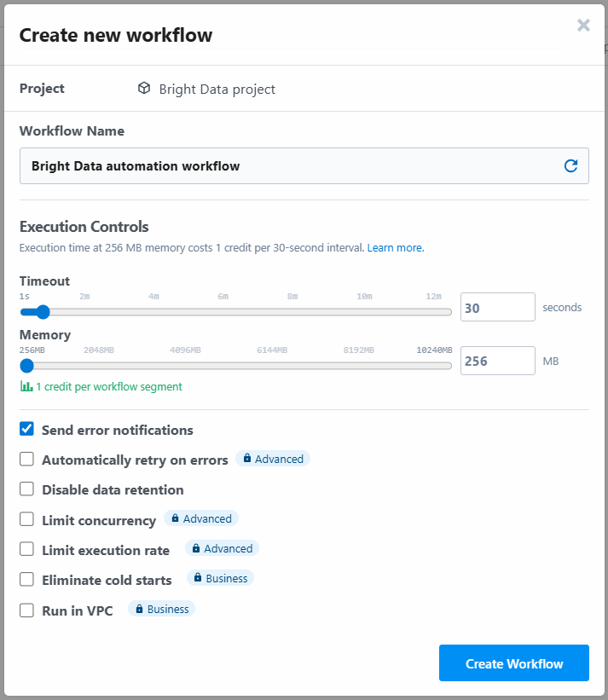
Task: Tick the Limit concurrency checkbox
Action: 26,519
